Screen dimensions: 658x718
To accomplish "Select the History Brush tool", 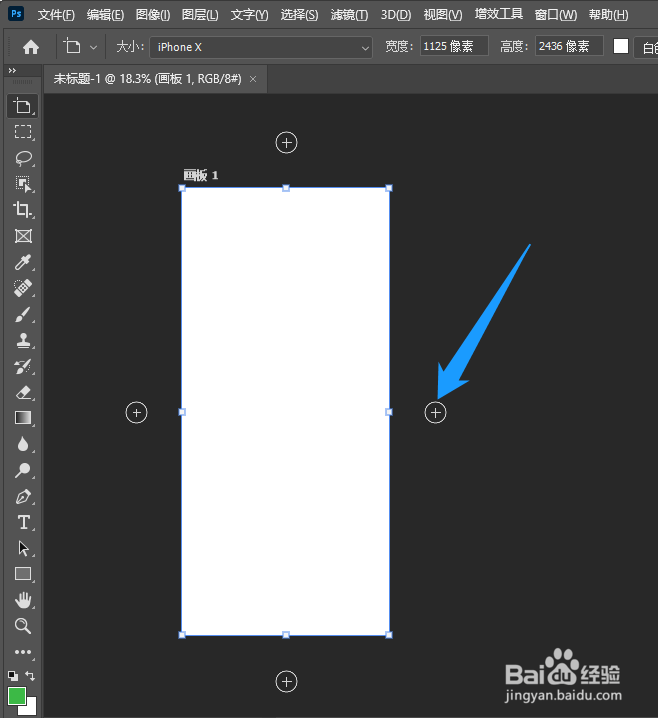I will coord(22,366).
